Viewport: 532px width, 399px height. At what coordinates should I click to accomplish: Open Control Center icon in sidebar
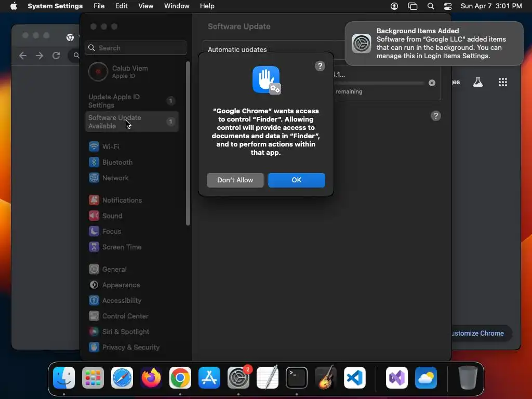94,316
